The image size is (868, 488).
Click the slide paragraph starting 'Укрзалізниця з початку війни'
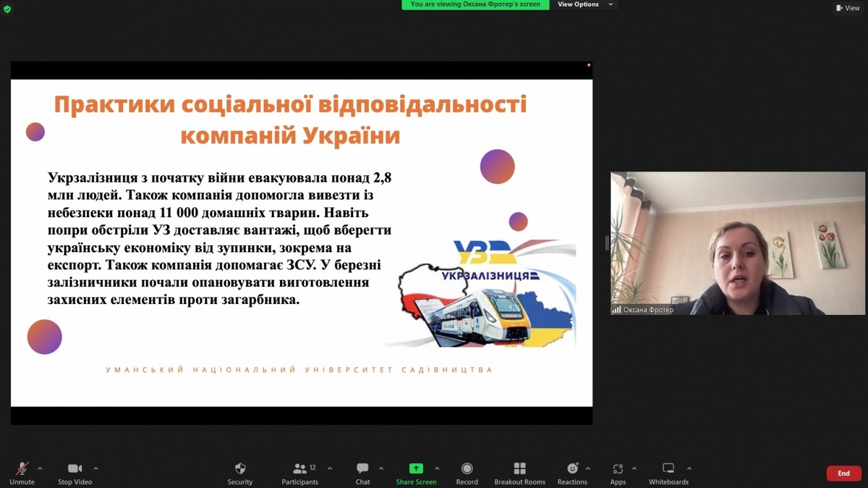click(220, 238)
